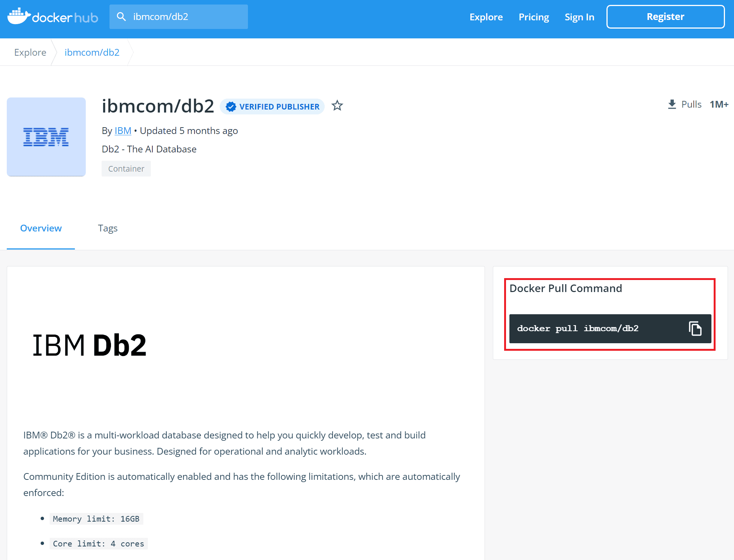This screenshot has width=734, height=560.
Task: Switch to the Overview tab
Action: 41,228
